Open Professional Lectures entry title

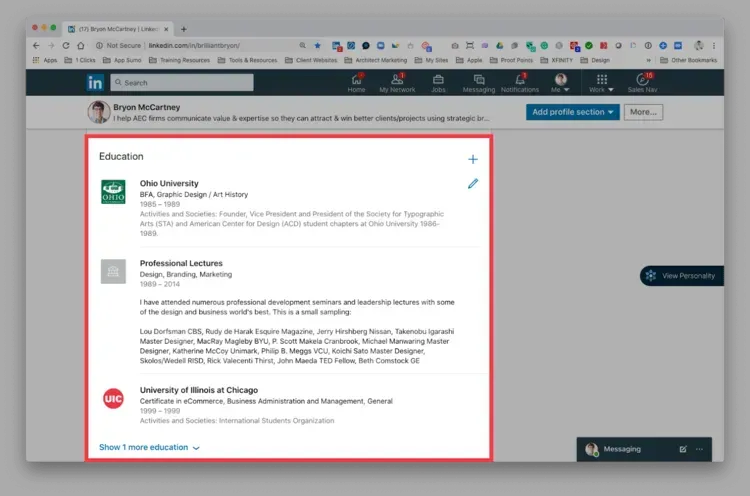point(181,263)
